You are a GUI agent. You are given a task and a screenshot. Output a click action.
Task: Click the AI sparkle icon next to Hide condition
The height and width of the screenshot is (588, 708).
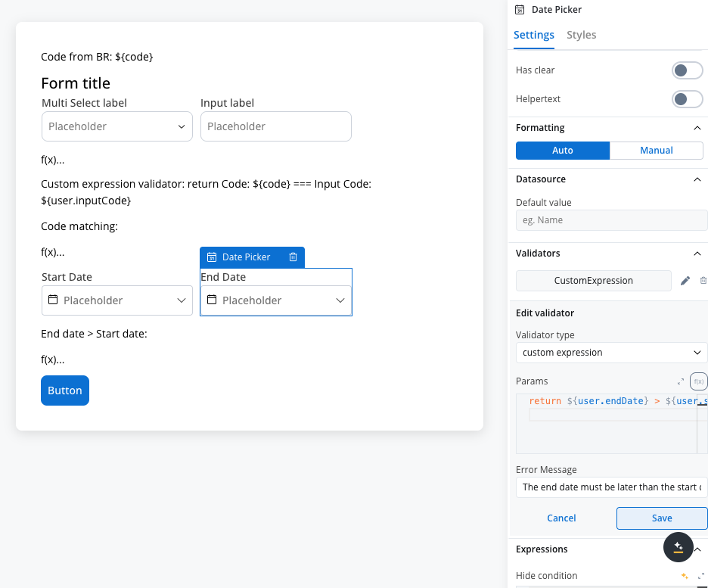(685, 576)
